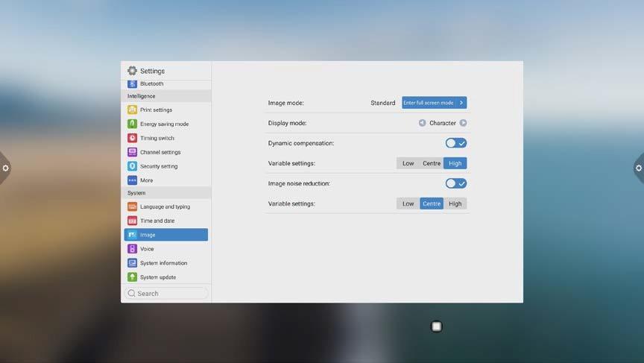Open Security setting shield icon
The width and height of the screenshot is (644, 363).
coord(132,166)
